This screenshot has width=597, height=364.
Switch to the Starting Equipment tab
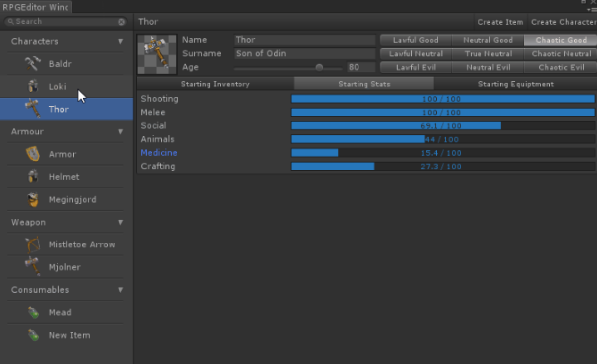click(x=515, y=84)
